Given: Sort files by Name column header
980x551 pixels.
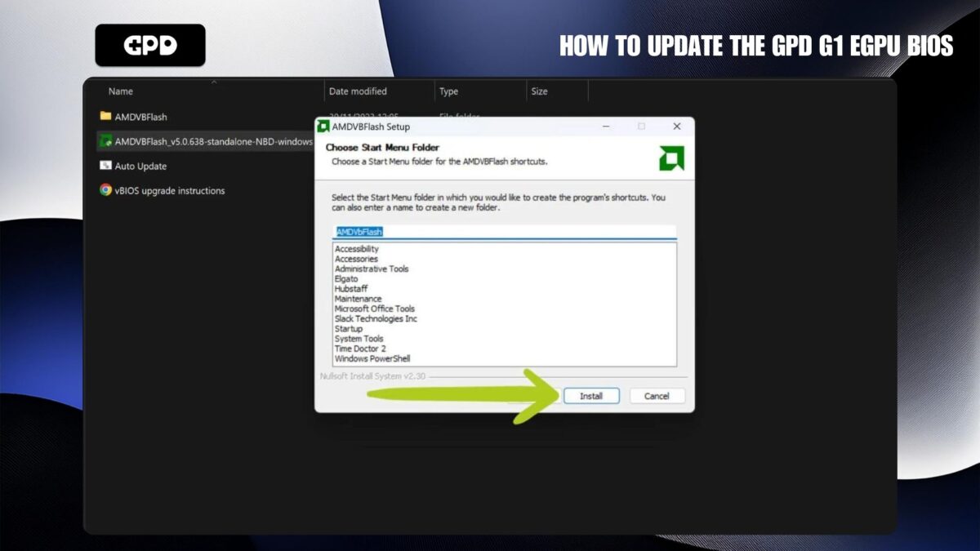Looking at the screenshot, I should click(121, 91).
